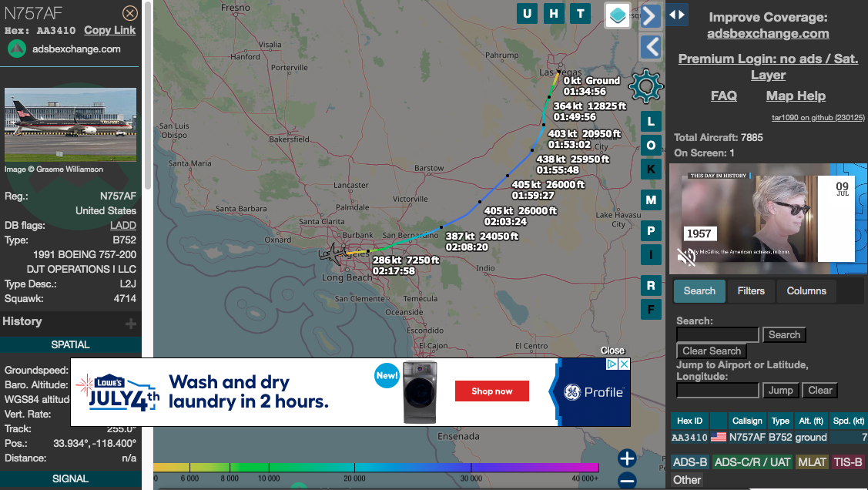The width and height of the screenshot is (868, 490).
Task: Click the MLAT source legend
Action: [x=812, y=462]
